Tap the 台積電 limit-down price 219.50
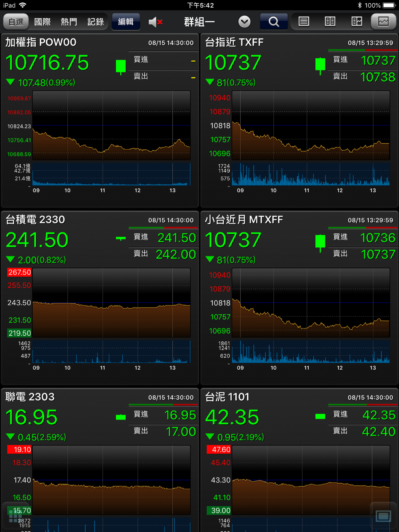The height and width of the screenshot is (532, 399). 19,333
